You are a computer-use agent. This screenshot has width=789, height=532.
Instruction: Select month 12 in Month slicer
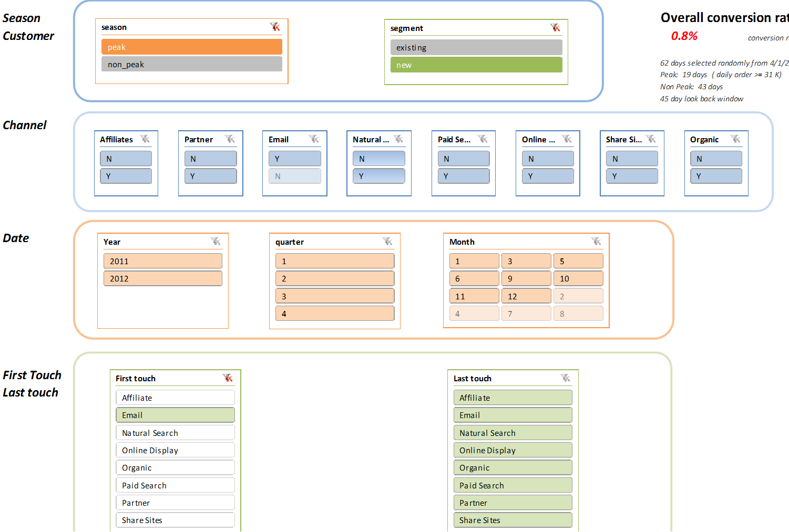[x=526, y=296]
